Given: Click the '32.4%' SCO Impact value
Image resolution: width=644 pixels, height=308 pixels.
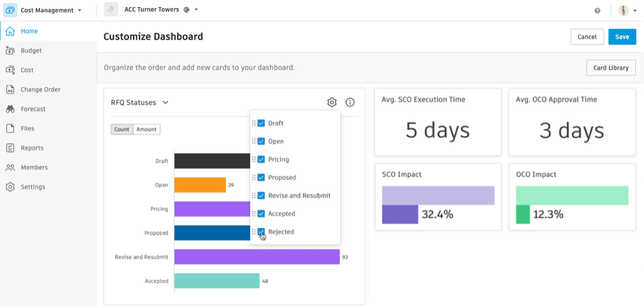Looking at the screenshot, I should [x=437, y=215].
